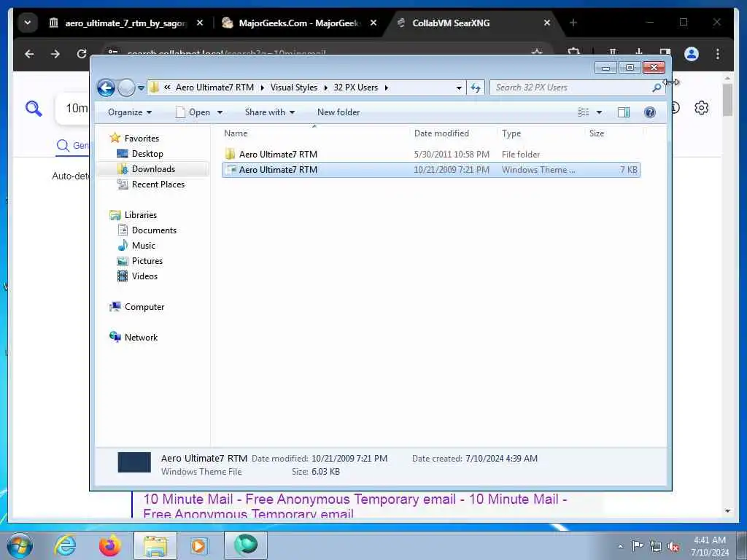Open 'Recent Places' in the navigation pane
Image resolution: width=747 pixels, height=560 pixels.
(x=158, y=184)
